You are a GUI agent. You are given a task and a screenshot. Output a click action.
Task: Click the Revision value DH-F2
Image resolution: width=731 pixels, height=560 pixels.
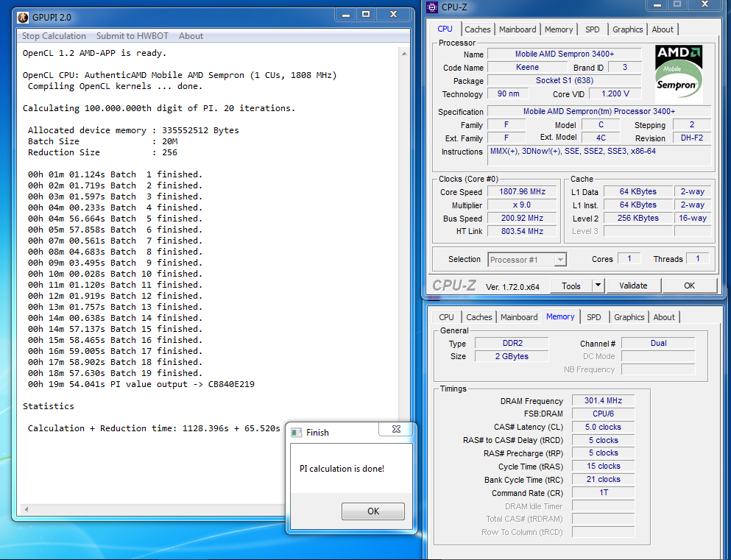[x=692, y=138]
